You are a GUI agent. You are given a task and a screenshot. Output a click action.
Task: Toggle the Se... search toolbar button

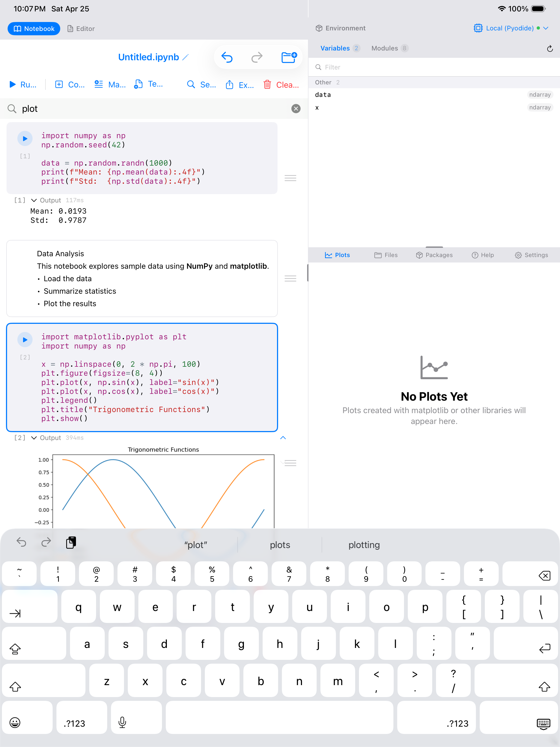point(202,84)
